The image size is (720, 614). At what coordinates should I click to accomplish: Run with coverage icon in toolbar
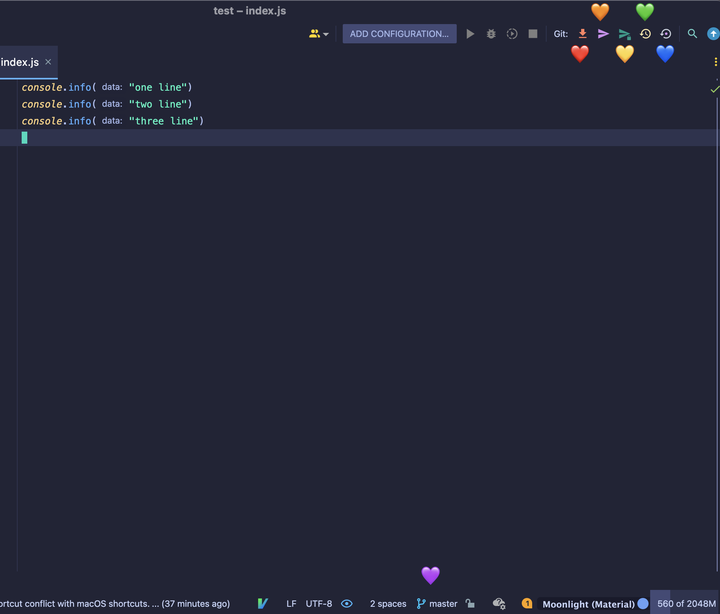(x=512, y=34)
